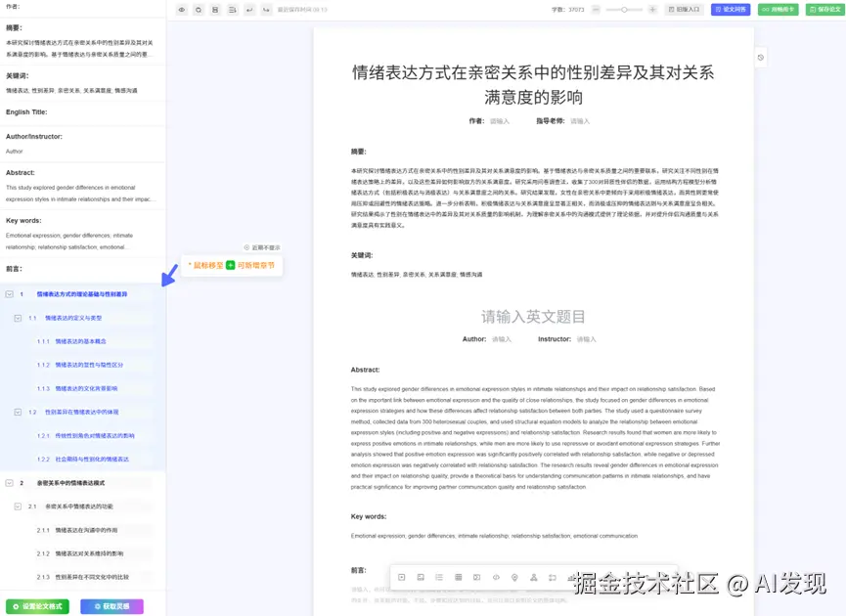
Task: Click the insert table icon in floating toolbar
Action: pyautogui.click(x=458, y=577)
